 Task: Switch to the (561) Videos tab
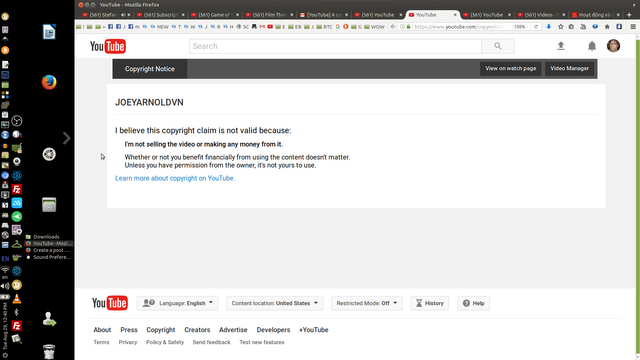point(541,15)
